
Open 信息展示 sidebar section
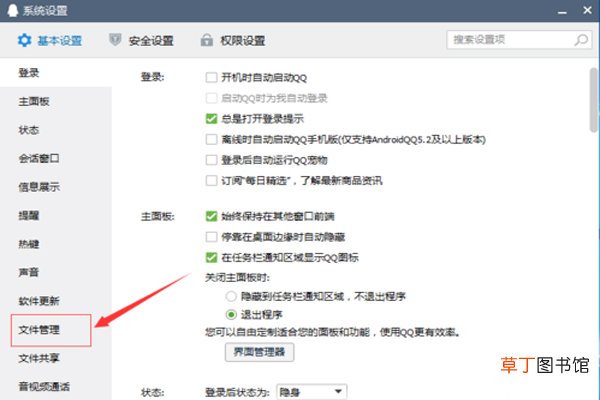[x=56, y=187]
